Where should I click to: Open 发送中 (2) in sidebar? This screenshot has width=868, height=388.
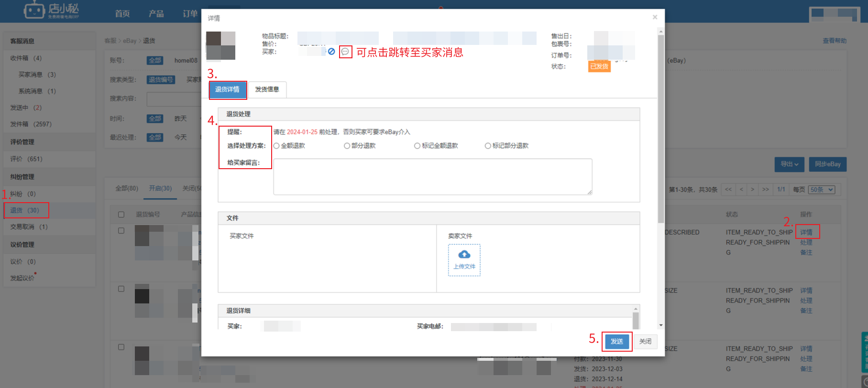coord(26,108)
